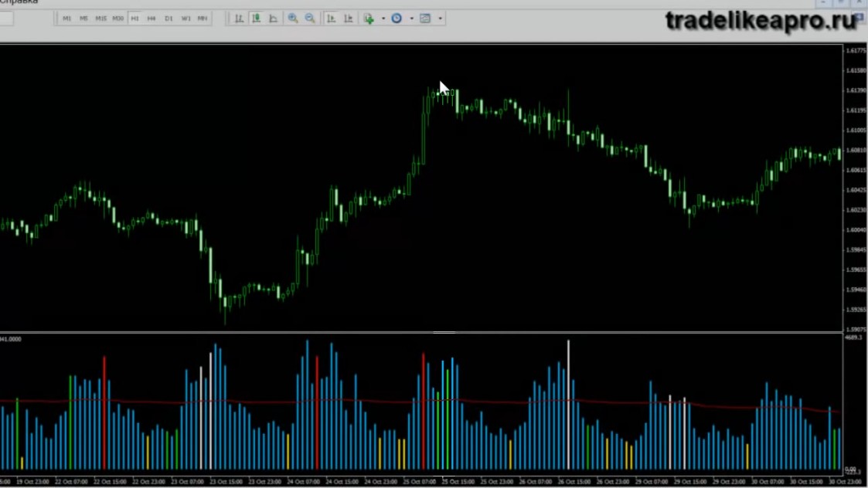The width and height of the screenshot is (868, 488).
Task: Switch to M5 timeframe
Action: pyautogui.click(x=83, y=19)
